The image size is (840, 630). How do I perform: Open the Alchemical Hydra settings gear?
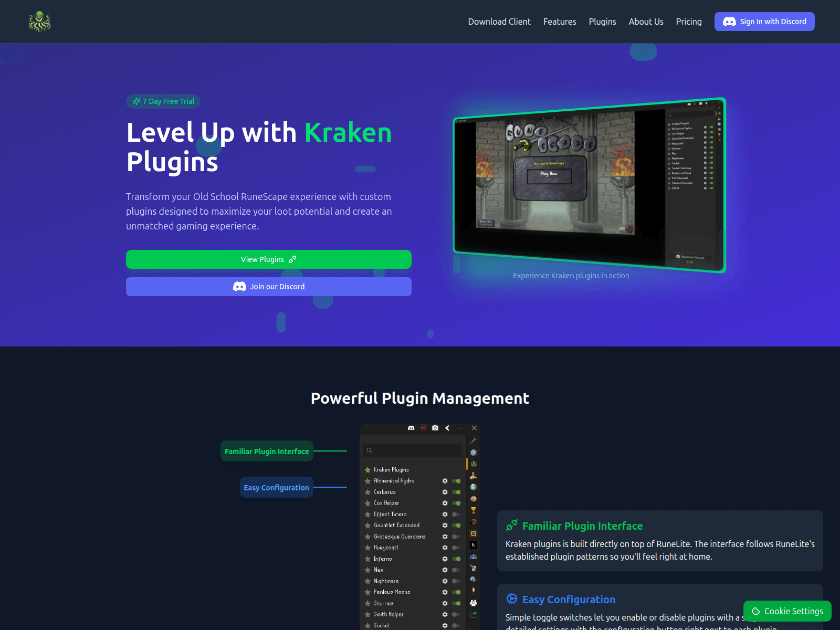pyautogui.click(x=445, y=481)
